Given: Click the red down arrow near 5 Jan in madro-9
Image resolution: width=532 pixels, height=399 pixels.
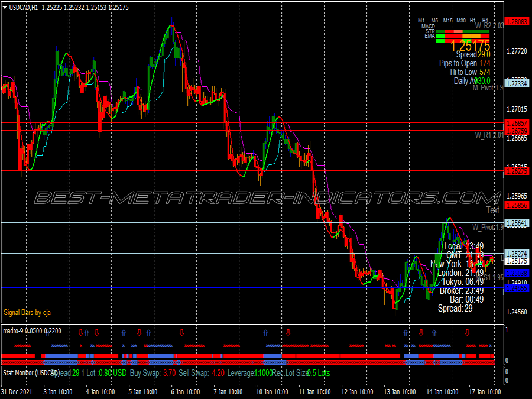Looking at the screenshot, I should point(139,332).
